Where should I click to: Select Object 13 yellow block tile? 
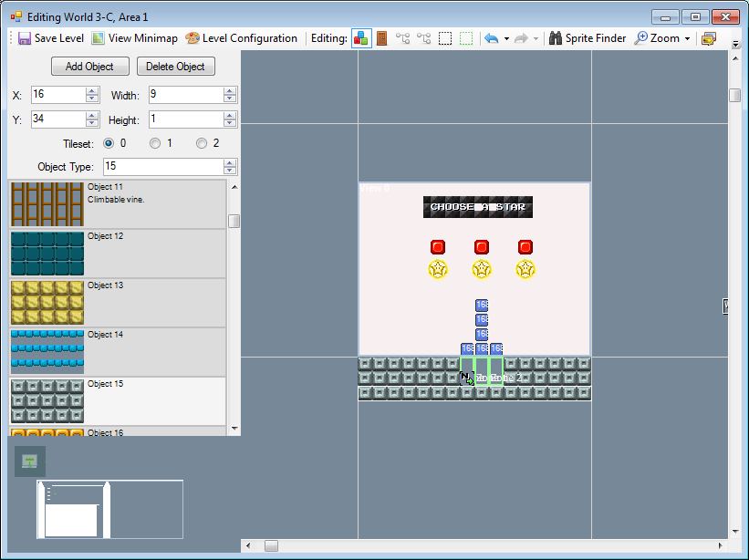tap(118, 303)
